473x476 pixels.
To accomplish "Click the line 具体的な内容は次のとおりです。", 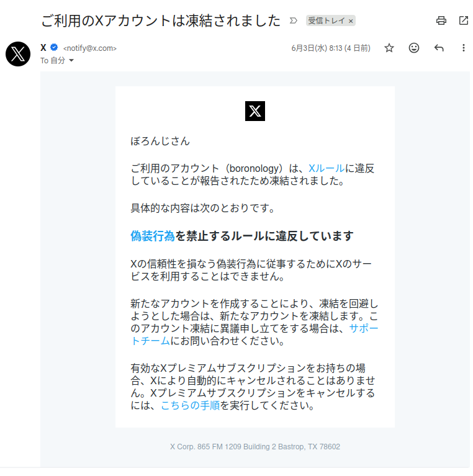I will (203, 209).
